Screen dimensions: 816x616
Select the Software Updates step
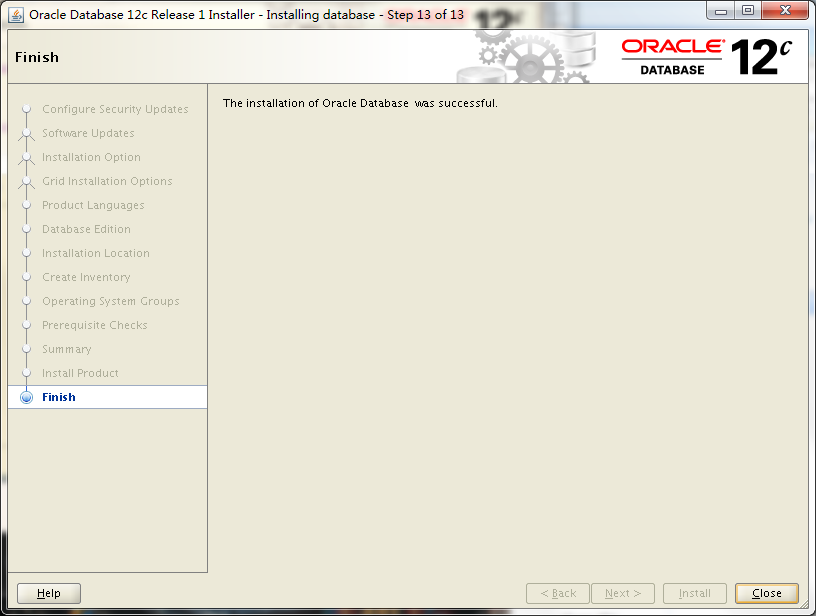tap(87, 133)
